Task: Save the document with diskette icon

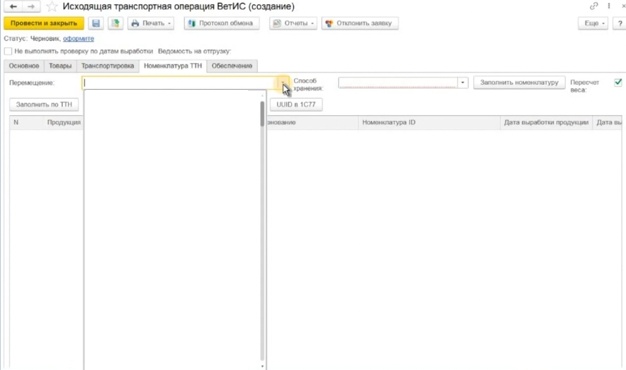Action: pyautogui.click(x=96, y=23)
